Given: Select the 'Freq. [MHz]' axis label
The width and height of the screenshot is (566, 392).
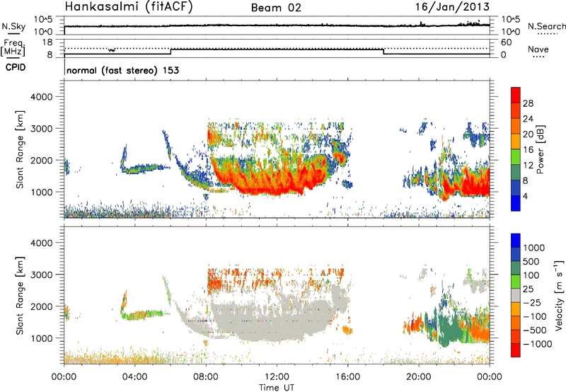Looking at the screenshot, I should pyautogui.click(x=13, y=47).
